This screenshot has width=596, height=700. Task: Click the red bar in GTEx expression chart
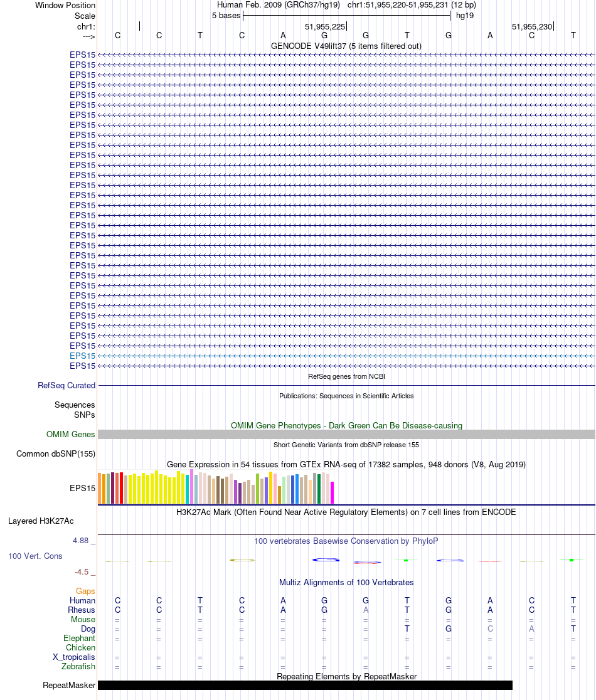(122, 489)
